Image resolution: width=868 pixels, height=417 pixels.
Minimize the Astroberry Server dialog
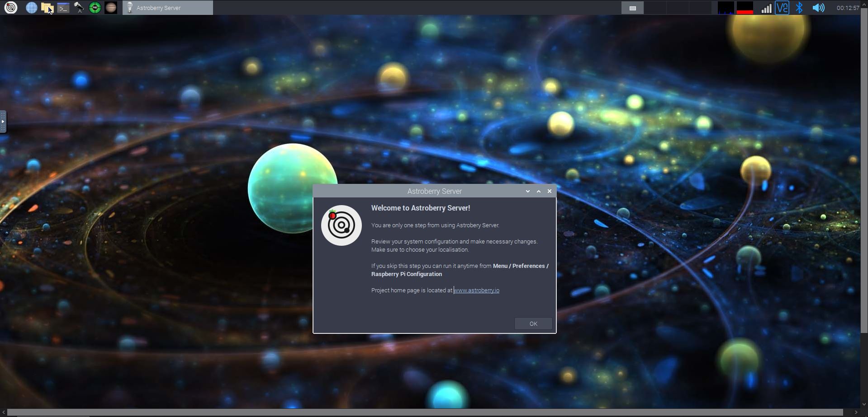pos(527,191)
